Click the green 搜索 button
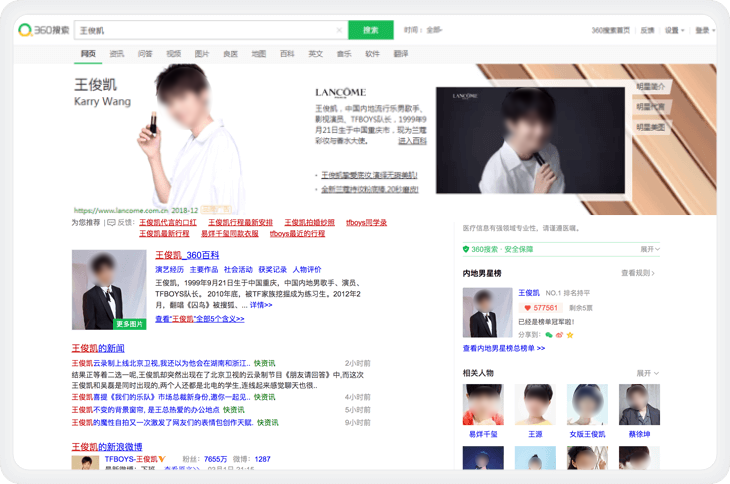The height and width of the screenshot is (484, 730). click(x=371, y=30)
